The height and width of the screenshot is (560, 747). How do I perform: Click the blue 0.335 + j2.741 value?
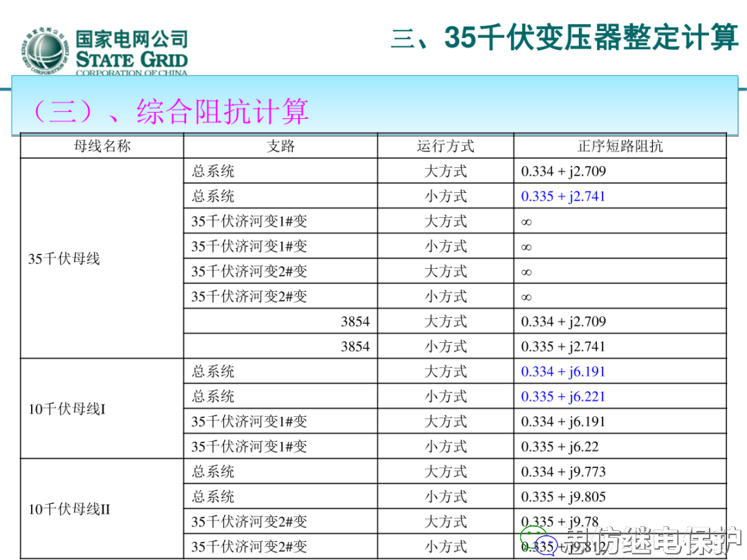(563, 196)
